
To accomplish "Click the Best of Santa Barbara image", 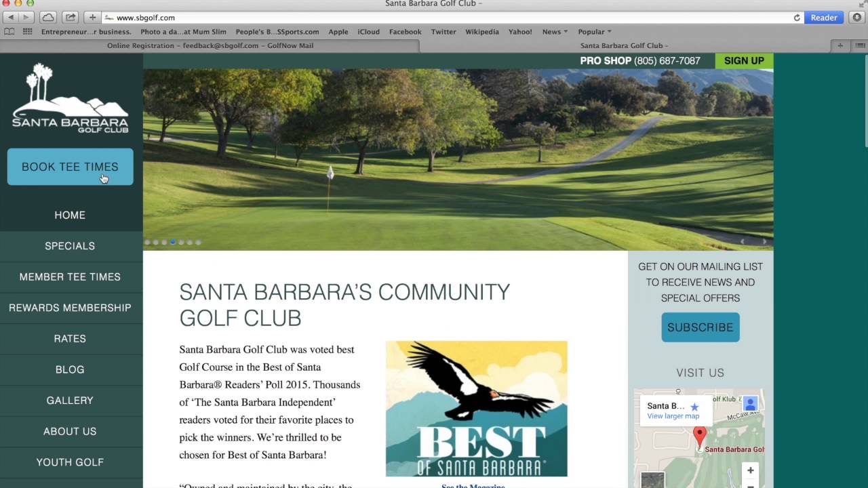I will click(477, 409).
